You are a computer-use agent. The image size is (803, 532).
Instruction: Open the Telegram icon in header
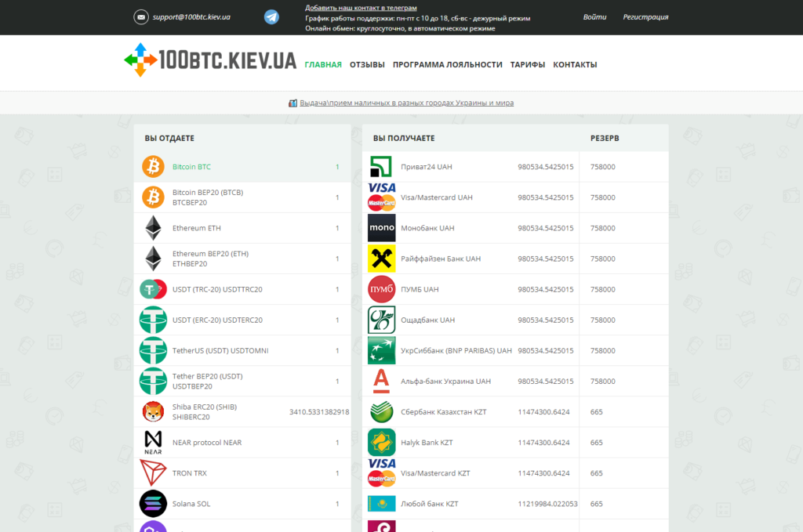point(271,17)
